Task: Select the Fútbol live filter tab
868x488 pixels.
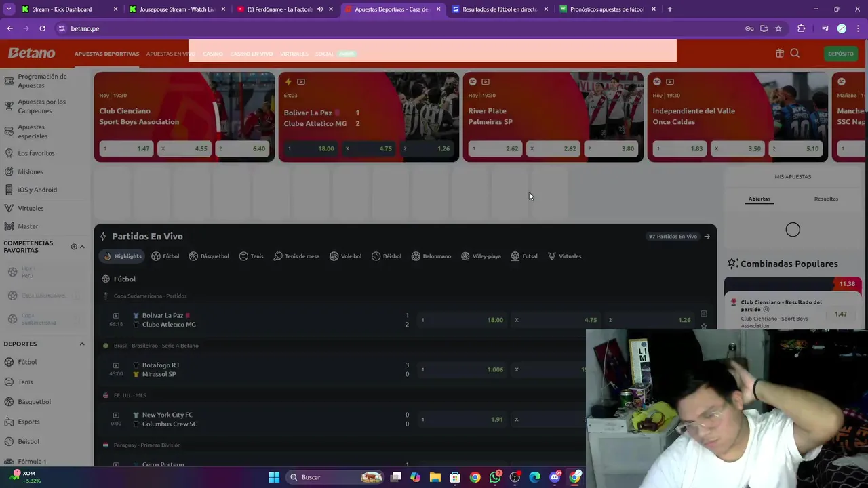Action: (165, 256)
